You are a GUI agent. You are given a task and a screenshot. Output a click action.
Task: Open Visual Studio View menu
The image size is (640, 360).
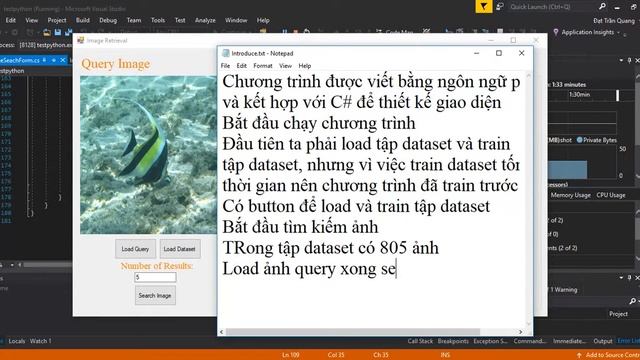pos(31,20)
